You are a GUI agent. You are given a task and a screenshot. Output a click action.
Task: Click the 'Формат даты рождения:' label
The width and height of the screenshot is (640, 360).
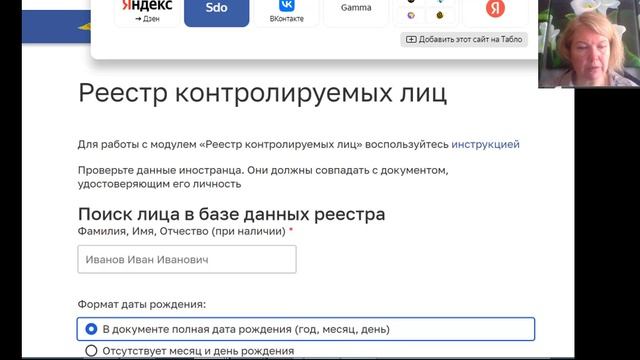(x=142, y=304)
